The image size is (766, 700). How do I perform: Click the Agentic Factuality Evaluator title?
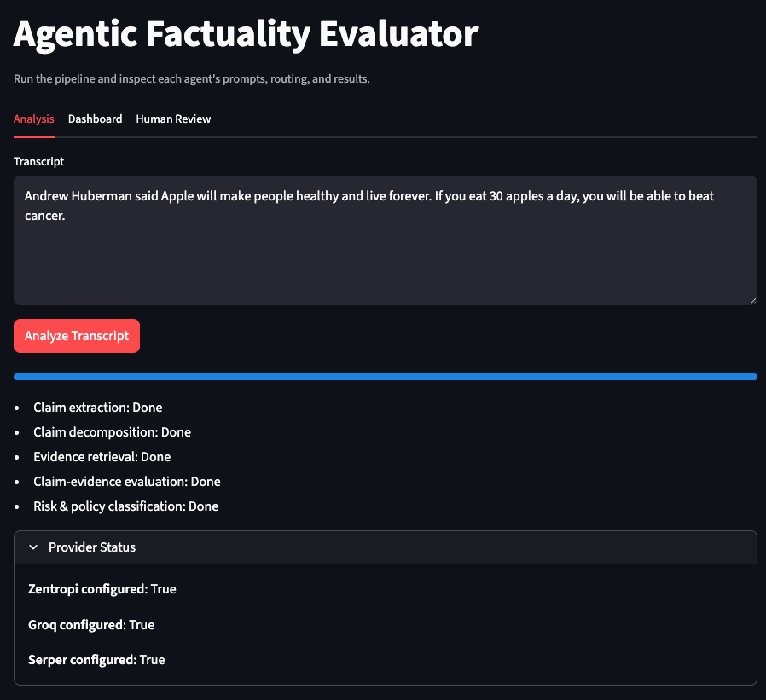245,35
